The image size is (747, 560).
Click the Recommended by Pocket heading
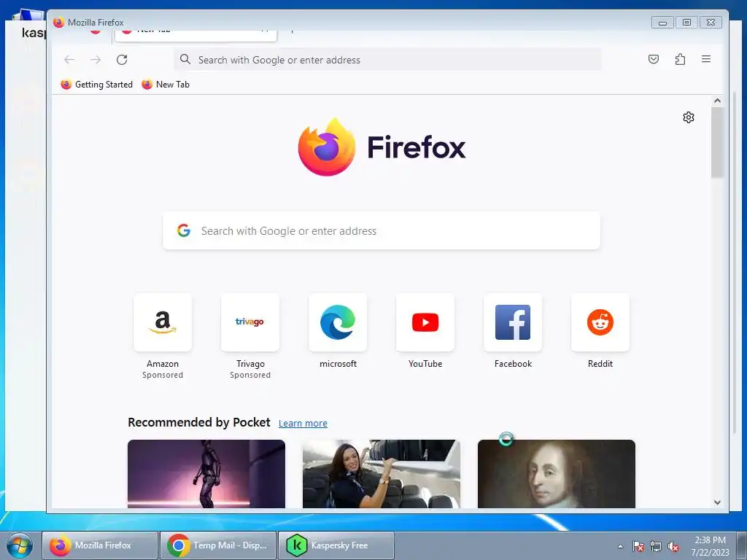click(198, 422)
